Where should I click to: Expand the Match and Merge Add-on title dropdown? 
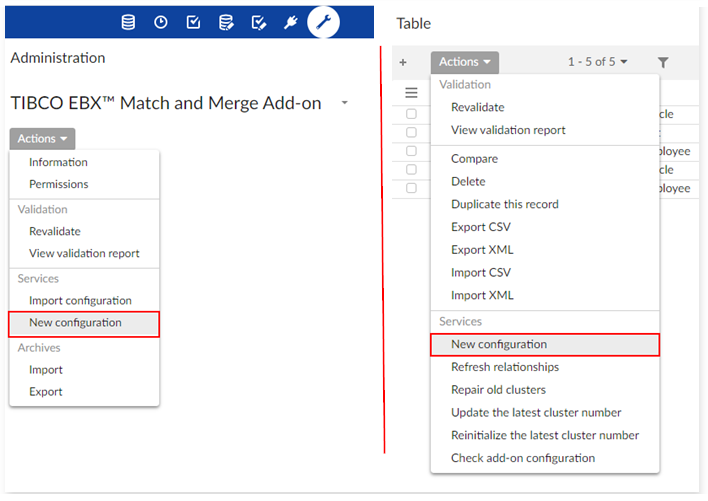345,103
